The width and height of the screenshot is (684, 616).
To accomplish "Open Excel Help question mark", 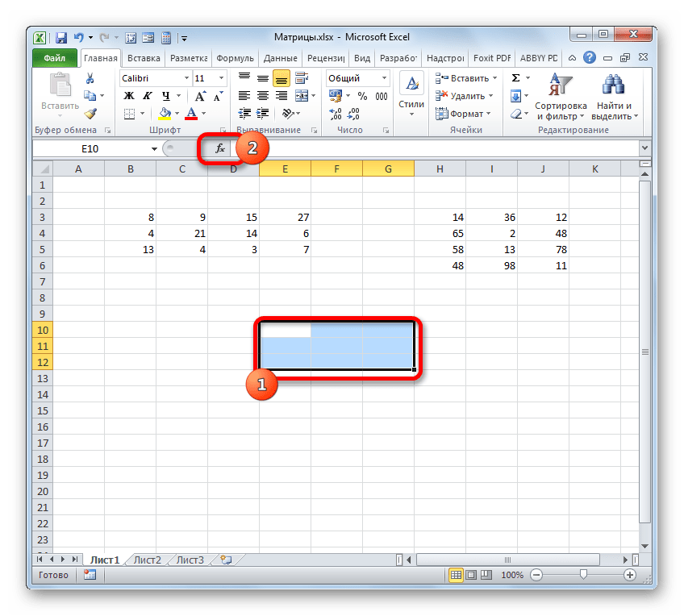I will tap(590, 57).
